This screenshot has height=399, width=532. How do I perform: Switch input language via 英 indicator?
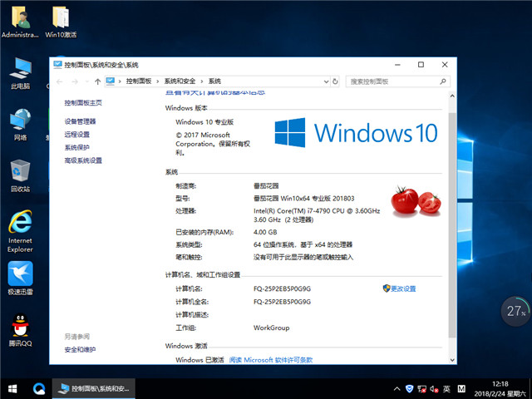pyautogui.click(x=446, y=389)
